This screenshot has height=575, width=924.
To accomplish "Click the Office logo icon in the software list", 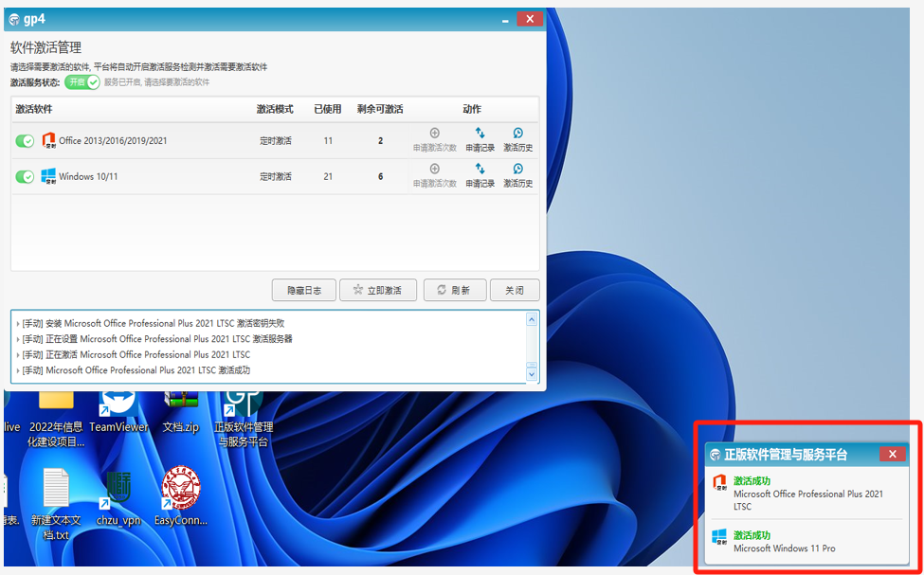I will [x=48, y=141].
